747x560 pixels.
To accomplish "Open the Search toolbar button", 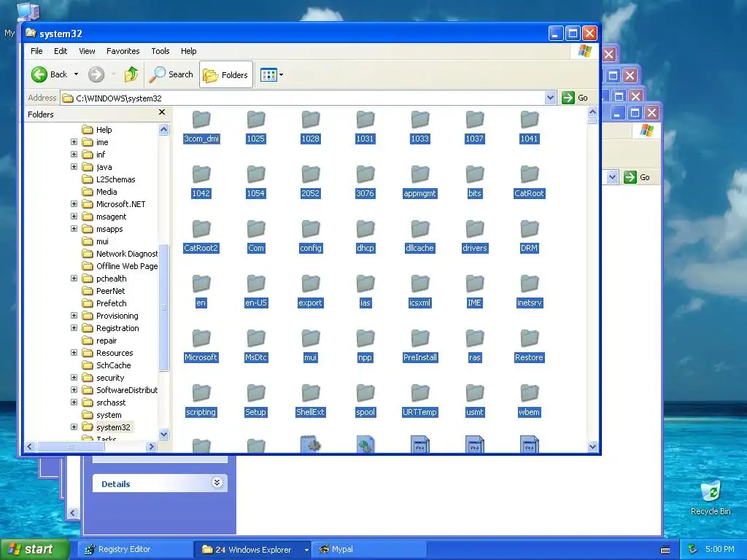I will coord(171,74).
